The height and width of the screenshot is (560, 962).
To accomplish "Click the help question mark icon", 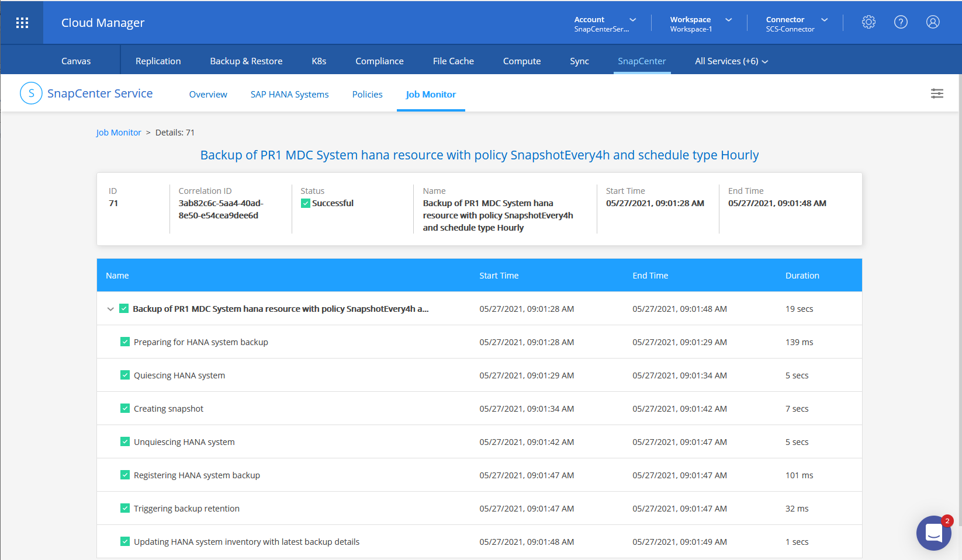I will coord(901,22).
